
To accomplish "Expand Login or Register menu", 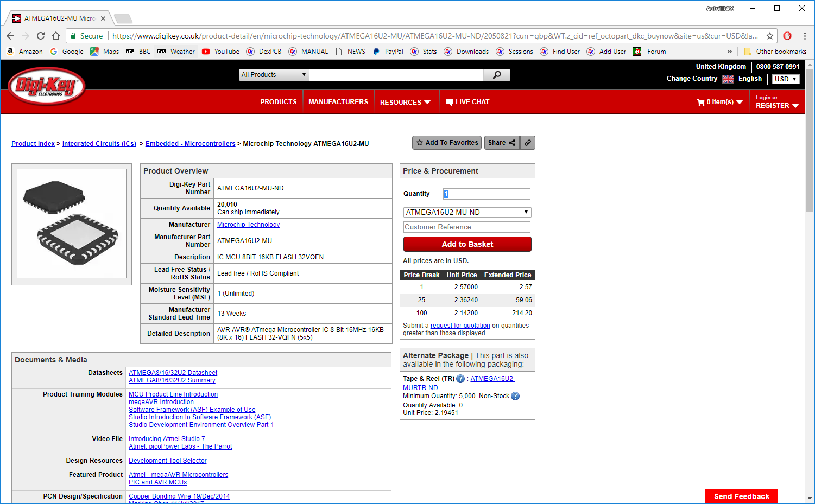I will click(x=777, y=102).
